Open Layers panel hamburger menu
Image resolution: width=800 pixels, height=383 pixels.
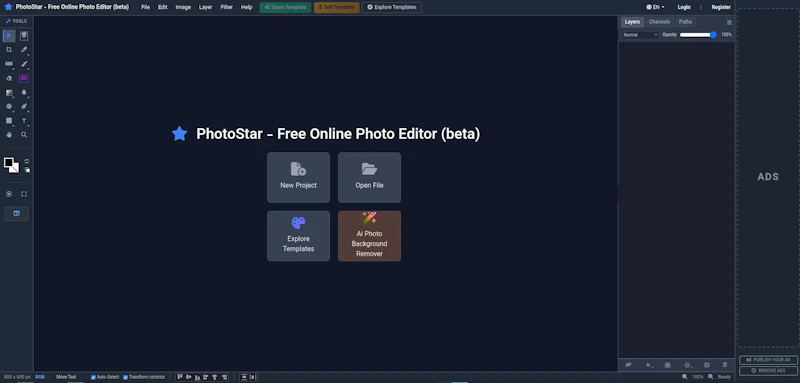(x=729, y=22)
